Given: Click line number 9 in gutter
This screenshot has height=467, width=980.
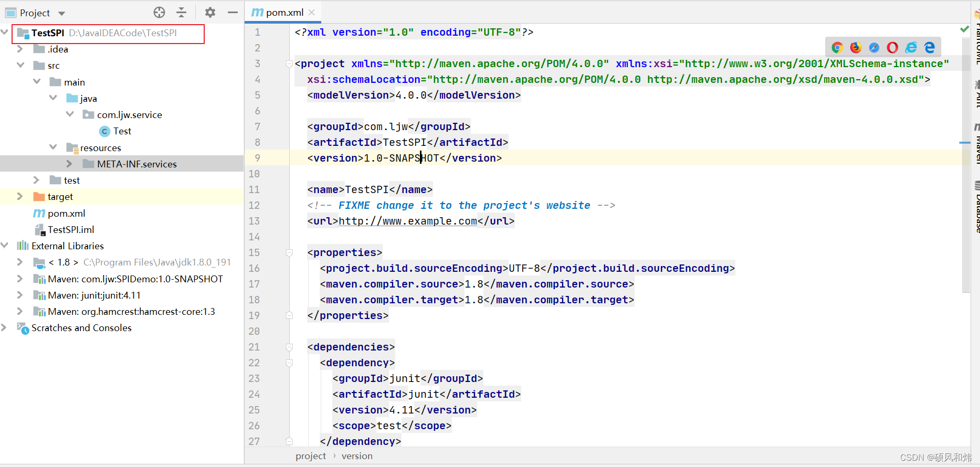Looking at the screenshot, I should pyautogui.click(x=257, y=158).
